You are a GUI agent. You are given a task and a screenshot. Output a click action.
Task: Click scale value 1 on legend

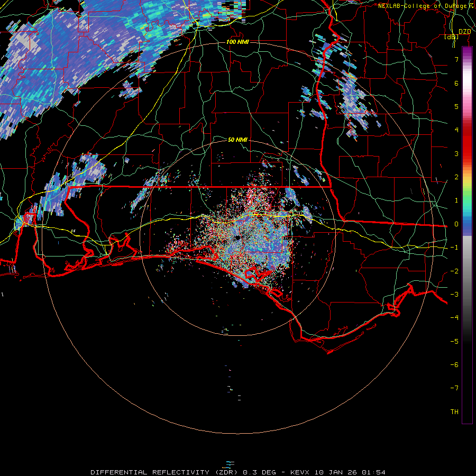(x=456, y=200)
